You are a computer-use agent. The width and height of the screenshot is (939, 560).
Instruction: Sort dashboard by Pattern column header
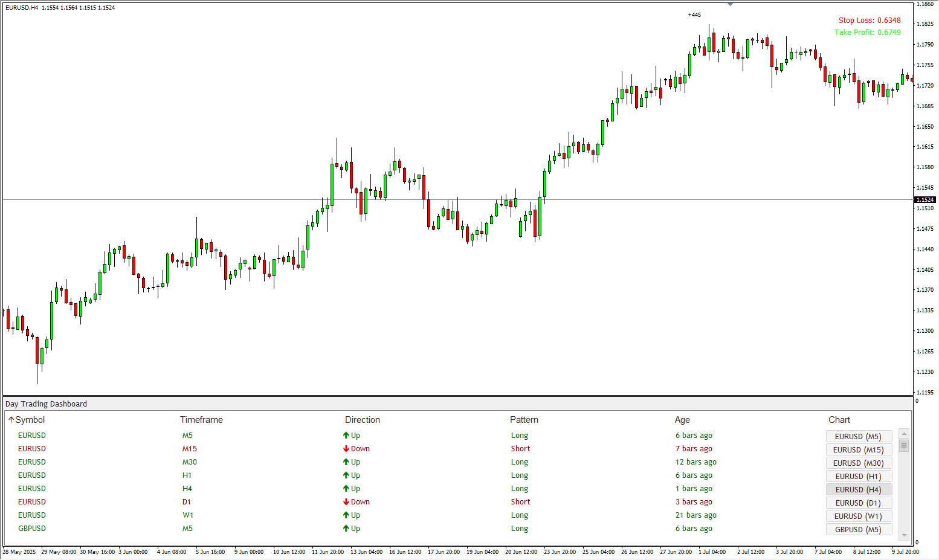tap(524, 420)
